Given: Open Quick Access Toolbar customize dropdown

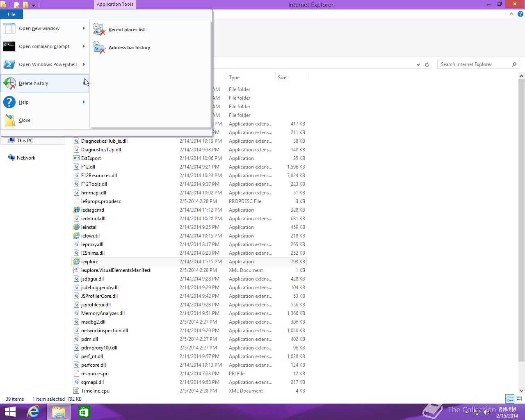Looking at the screenshot, I should coord(33,5).
